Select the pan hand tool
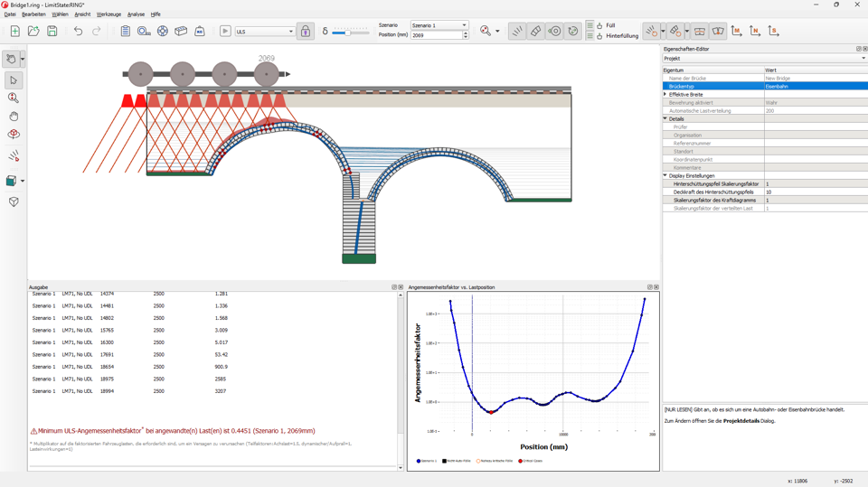The image size is (868, 487). coord(14,117)
